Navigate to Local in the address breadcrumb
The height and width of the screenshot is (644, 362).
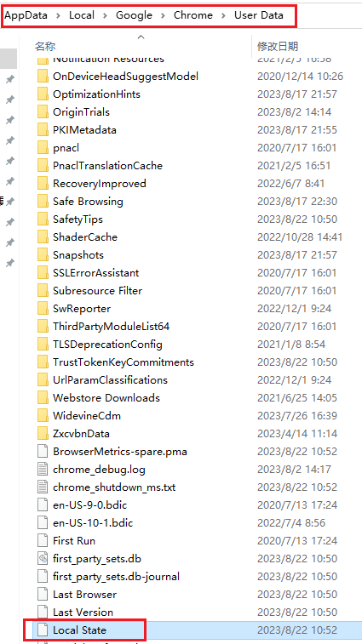(82, 15)
